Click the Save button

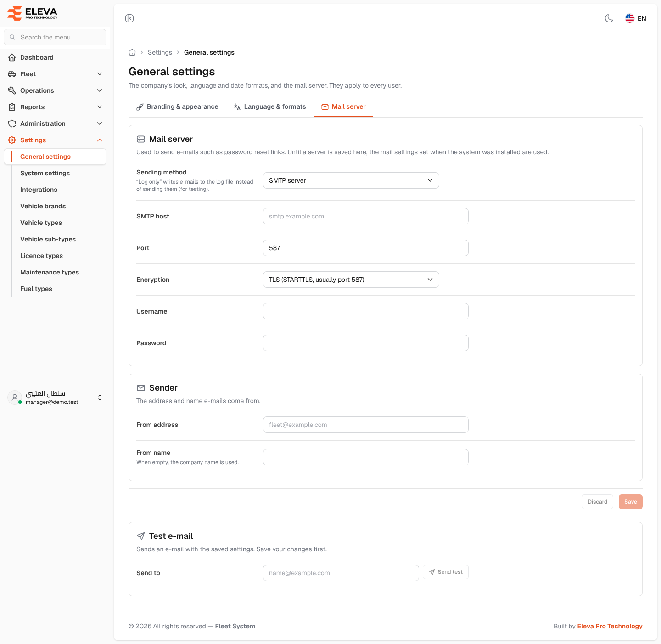[631, 502]
